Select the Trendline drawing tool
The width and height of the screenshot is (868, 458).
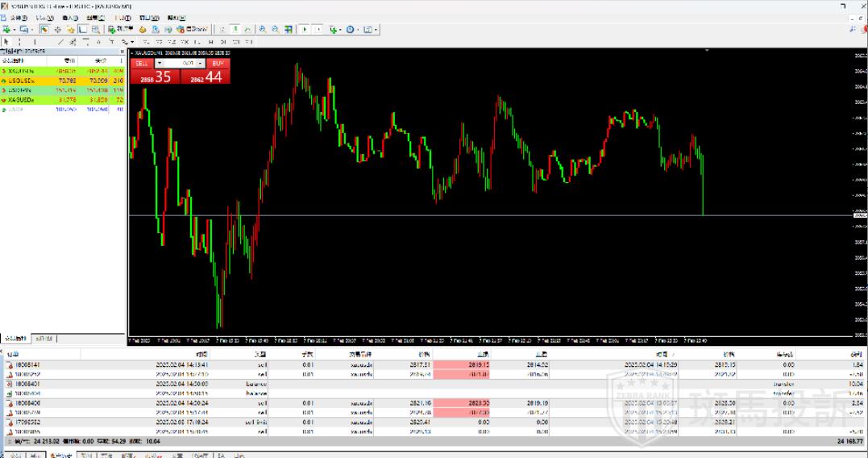pyautogui.click(x=60, y=42)
